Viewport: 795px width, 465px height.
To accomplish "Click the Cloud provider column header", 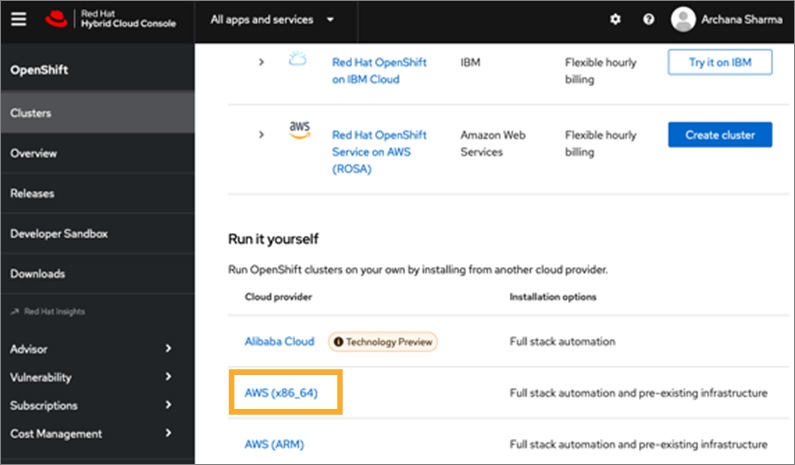I will [278, 297].
